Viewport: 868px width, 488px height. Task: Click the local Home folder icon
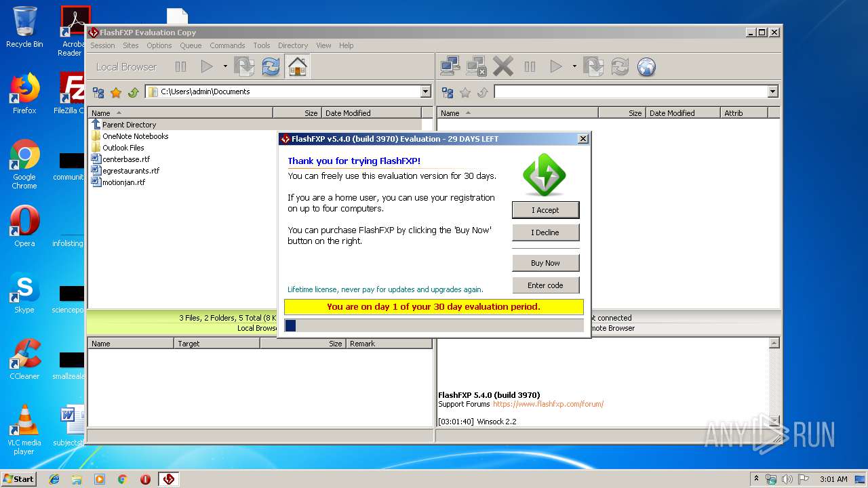tap(297, 66)
